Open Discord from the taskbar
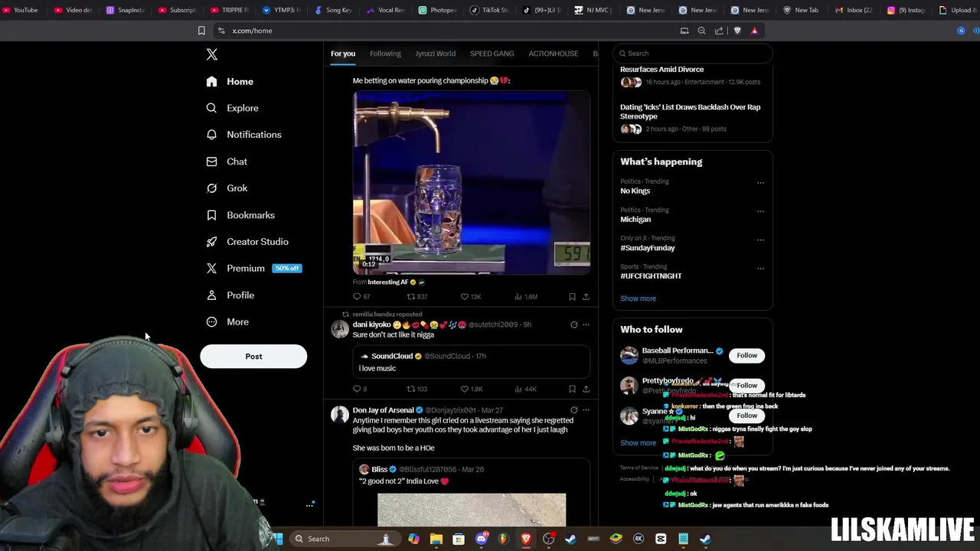Image resolution: width=980 pixels, height=551 pixels. click(x=481, y=539)
